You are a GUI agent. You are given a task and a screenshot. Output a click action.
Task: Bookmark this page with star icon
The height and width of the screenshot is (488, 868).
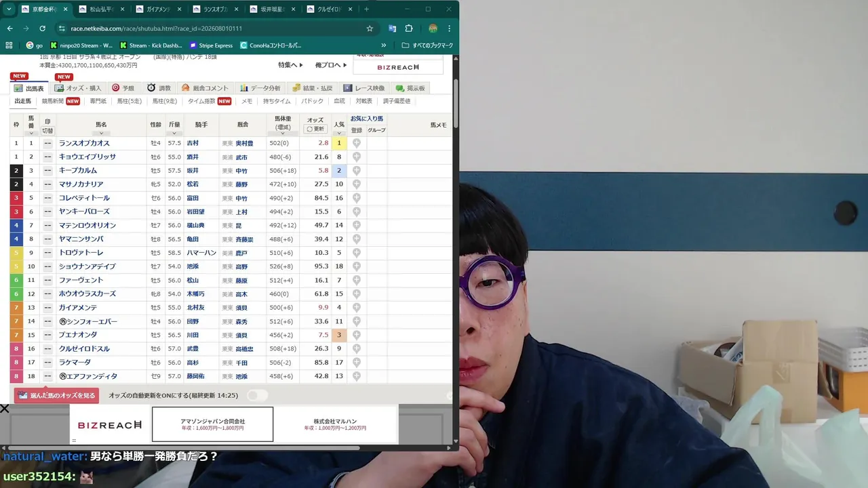coord(370,28)
